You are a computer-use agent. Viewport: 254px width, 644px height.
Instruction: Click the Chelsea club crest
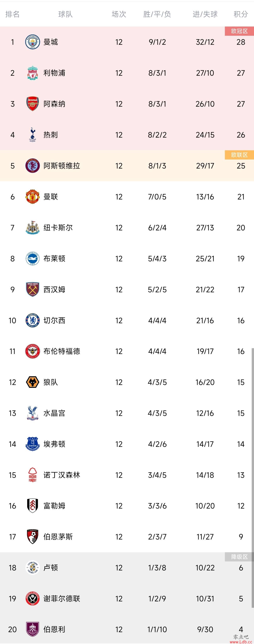click(x=32, y=320)
